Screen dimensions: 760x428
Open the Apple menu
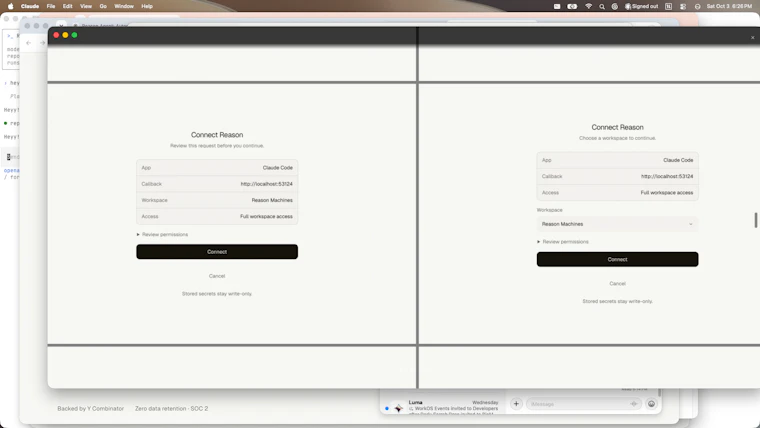point(11,6)
